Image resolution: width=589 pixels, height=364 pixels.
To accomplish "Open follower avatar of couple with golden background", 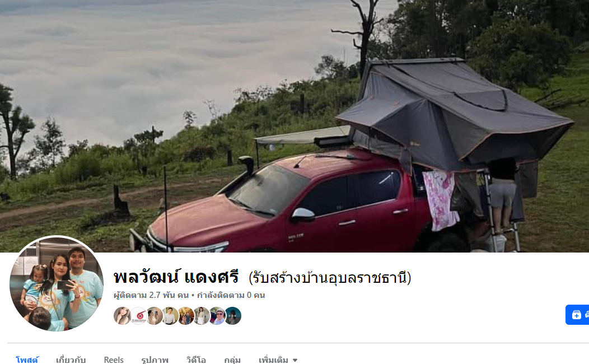I will [x=185, y=316].
